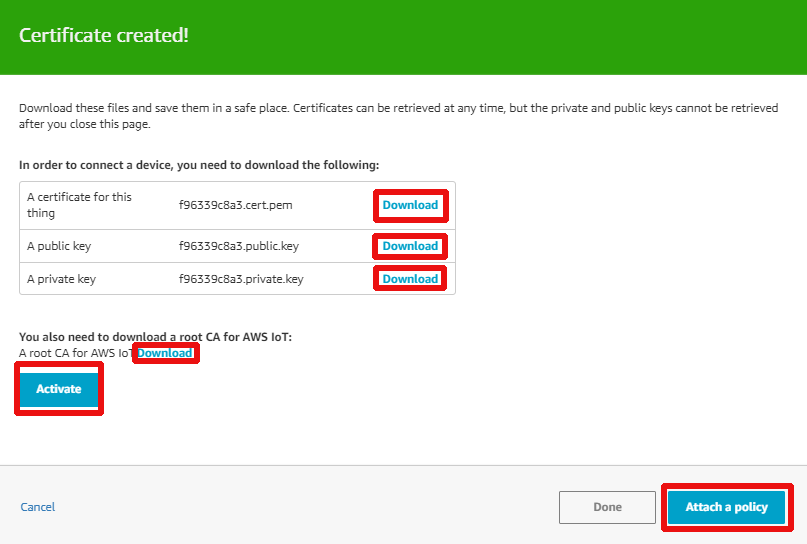
Task: Download the root CA for AWS IoT
Action: pos(165,353)
